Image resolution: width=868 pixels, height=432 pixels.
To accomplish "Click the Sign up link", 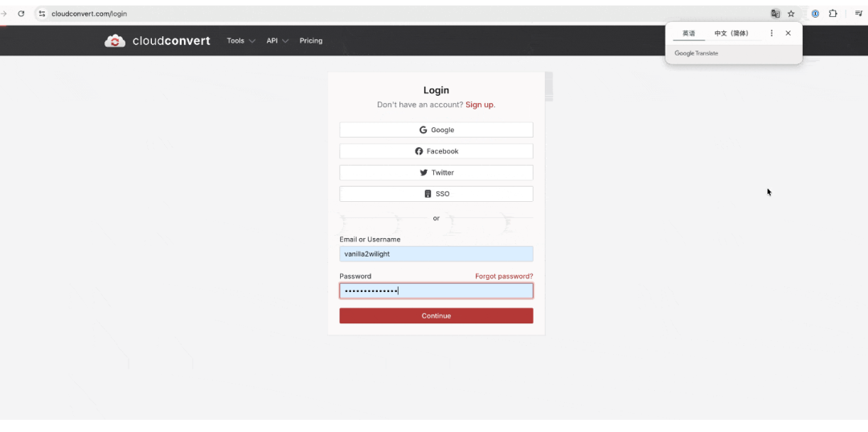I will 479,105.
